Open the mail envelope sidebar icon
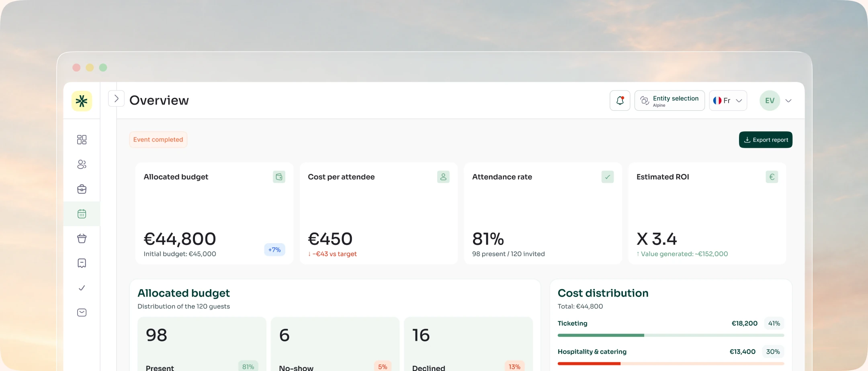The width and height of the screenshot is (868, 371). pyautogui.click(x=82, y=312)
